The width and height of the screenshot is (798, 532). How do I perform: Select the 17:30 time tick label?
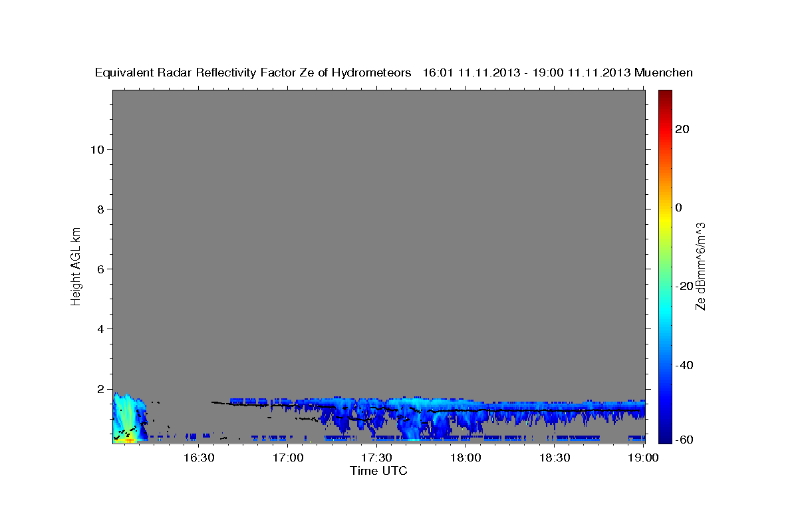pyautogui.click(x=377, y=458)
